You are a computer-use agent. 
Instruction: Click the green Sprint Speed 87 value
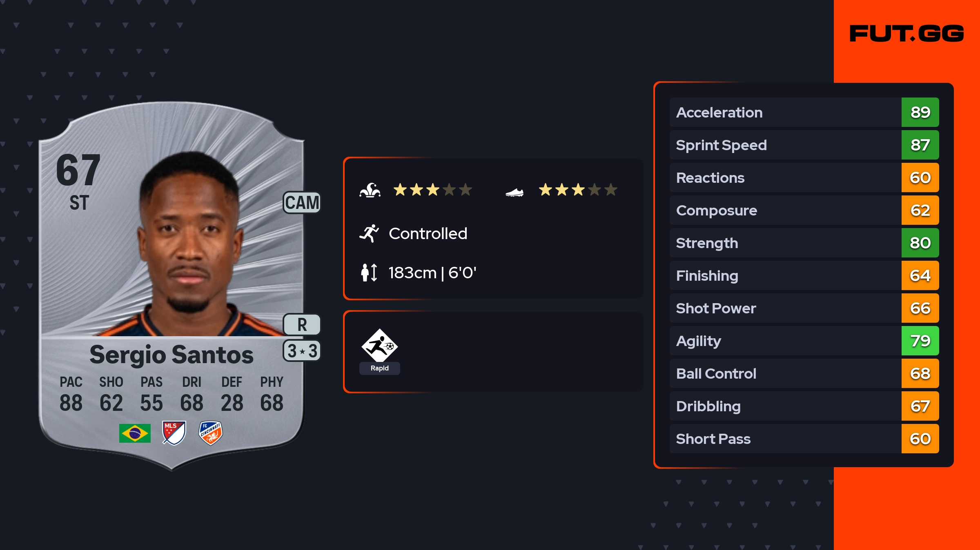point(920,145)
